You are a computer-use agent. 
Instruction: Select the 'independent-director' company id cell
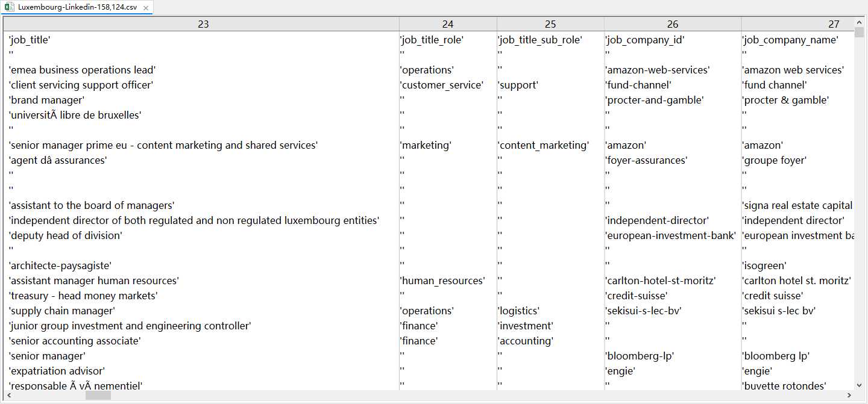673,220
